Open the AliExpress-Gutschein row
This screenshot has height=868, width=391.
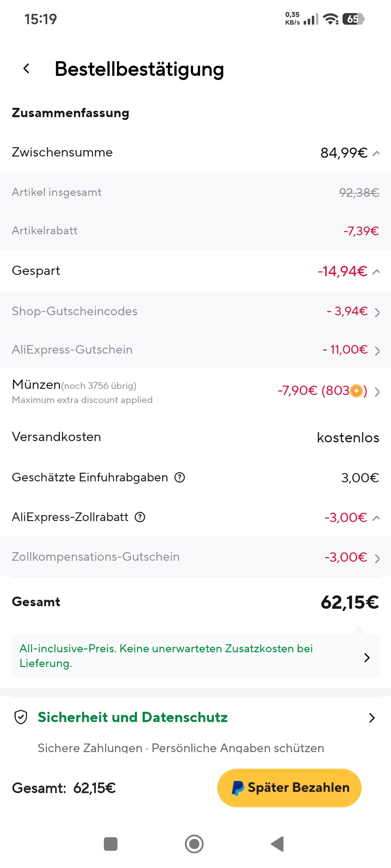click(195, 350)
